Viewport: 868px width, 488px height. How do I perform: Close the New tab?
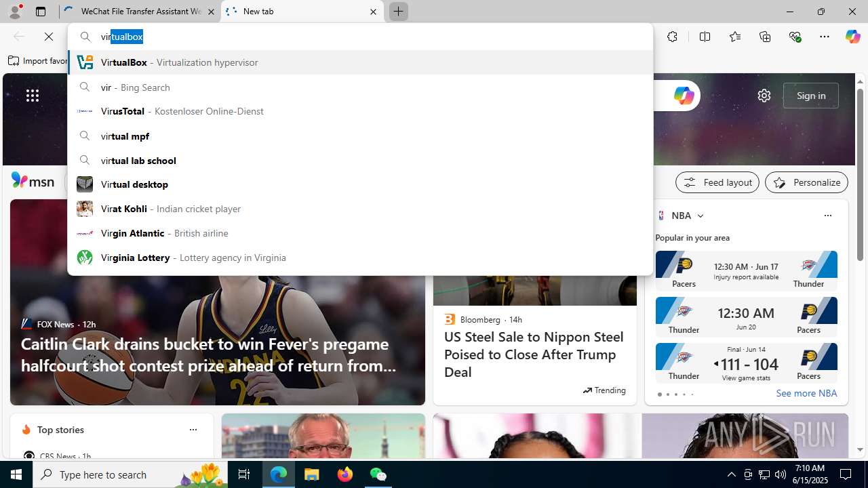point(373,12)
